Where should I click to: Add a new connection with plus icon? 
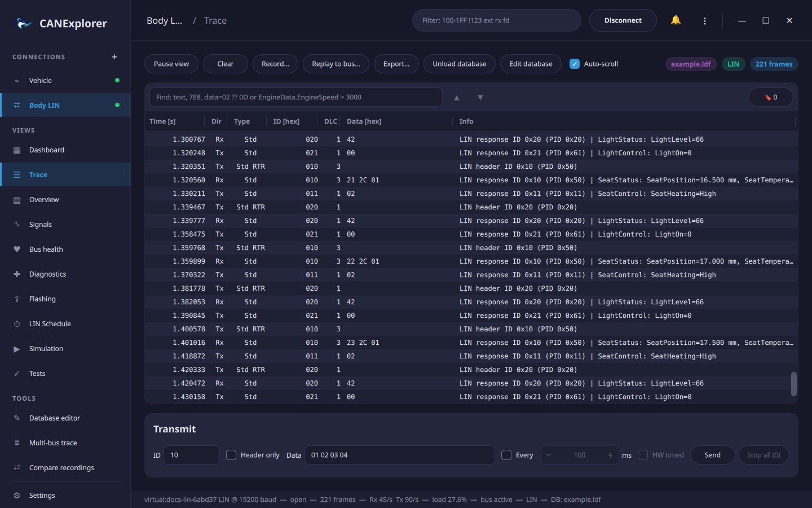pos(114,57)
